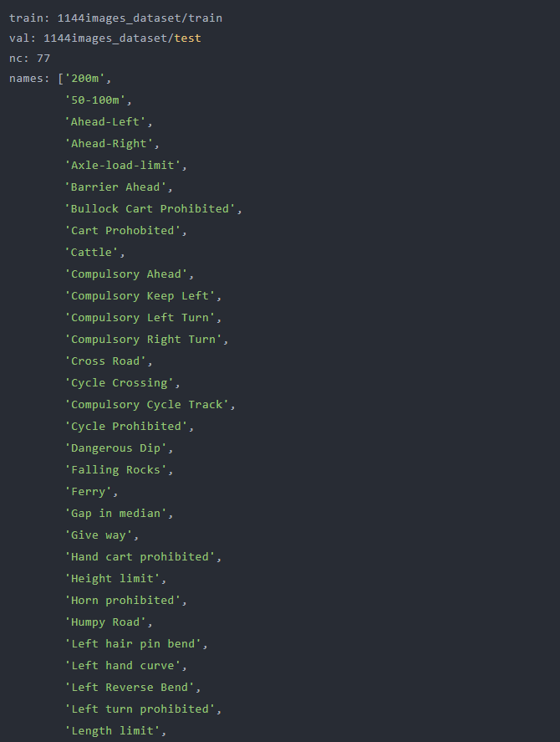Click the orange 'test' word in val path
The width and height of the screenshot is (560, 742).
[188, 38]
